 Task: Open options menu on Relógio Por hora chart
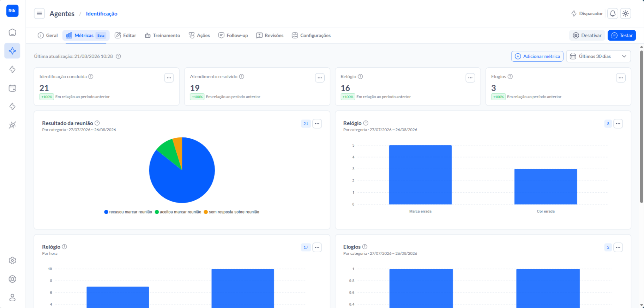(x=317, y=247)
